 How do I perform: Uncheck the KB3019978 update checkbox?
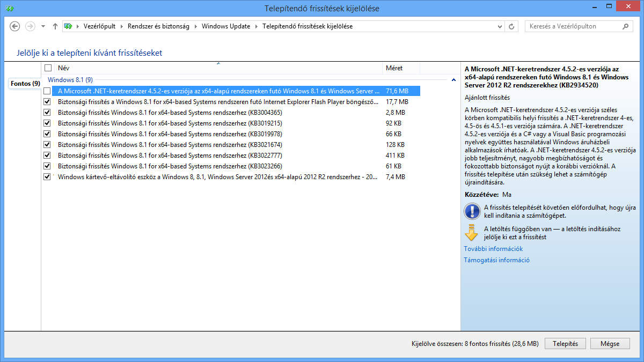[x=47, y=134]
